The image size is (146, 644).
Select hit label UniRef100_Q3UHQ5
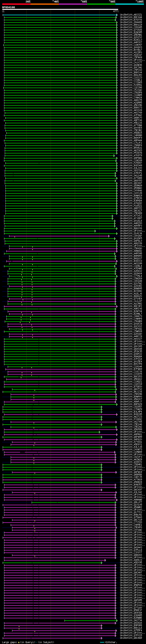click(x=131, y=615)
